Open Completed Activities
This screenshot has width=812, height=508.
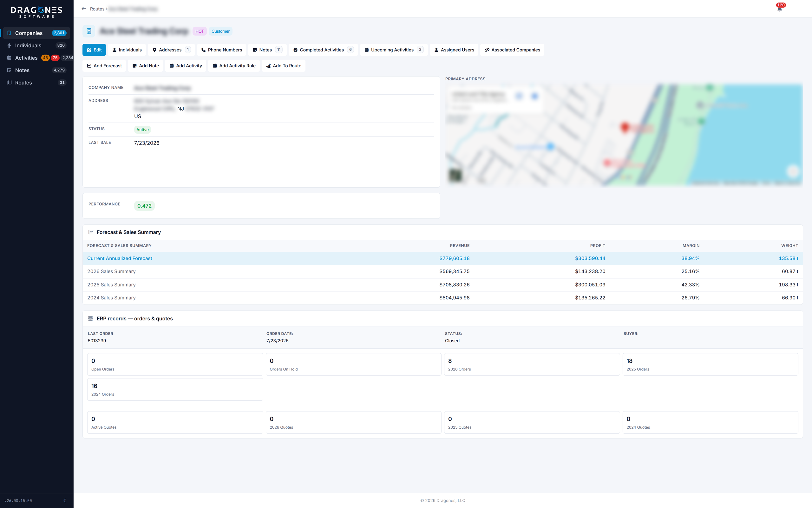323,50
